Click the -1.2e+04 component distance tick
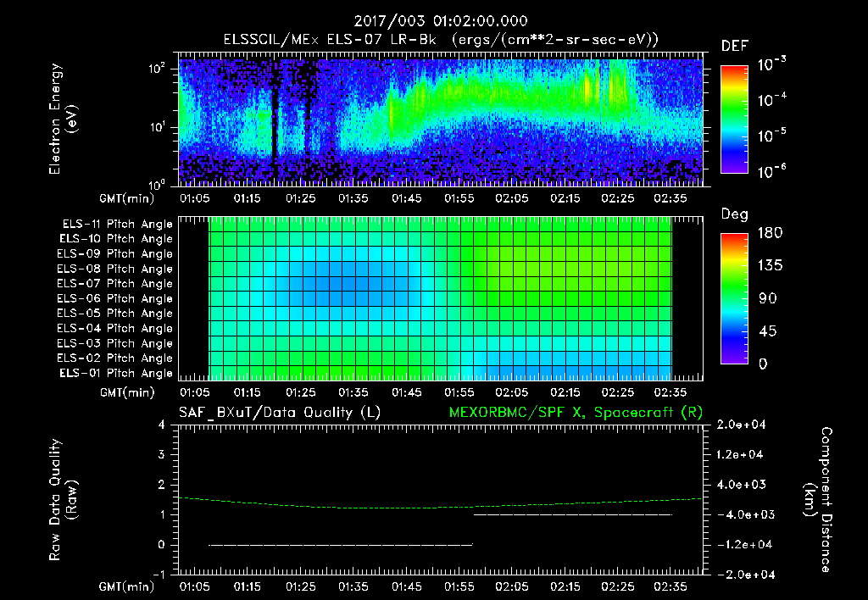 click(x=744, y=545)
